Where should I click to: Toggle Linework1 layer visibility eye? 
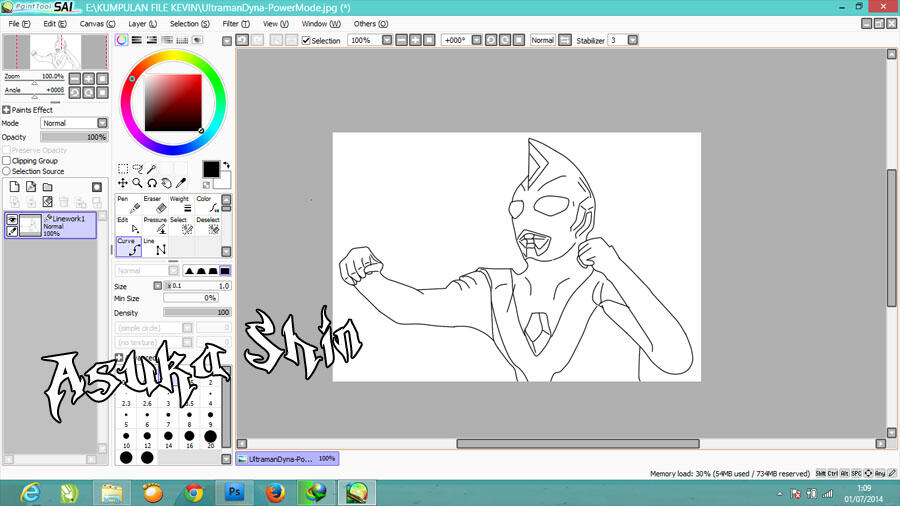(x=11, y=220)
